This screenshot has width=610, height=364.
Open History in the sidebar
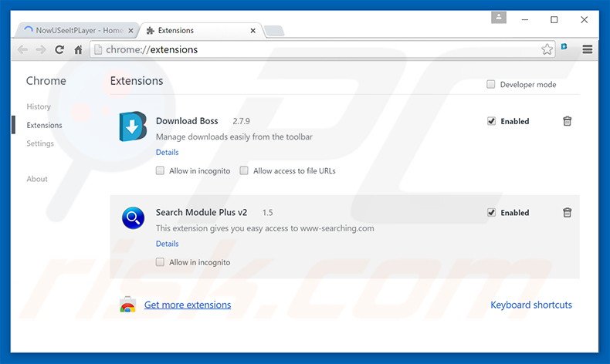pos(39,106)
